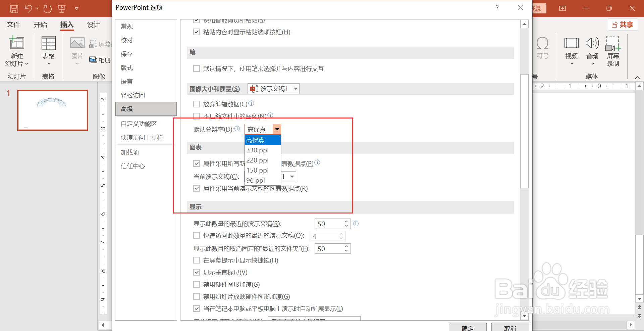This screenshot has height=331, width=644.
Task: Click options dialog scrollbar down arrow
Action: 525,316
